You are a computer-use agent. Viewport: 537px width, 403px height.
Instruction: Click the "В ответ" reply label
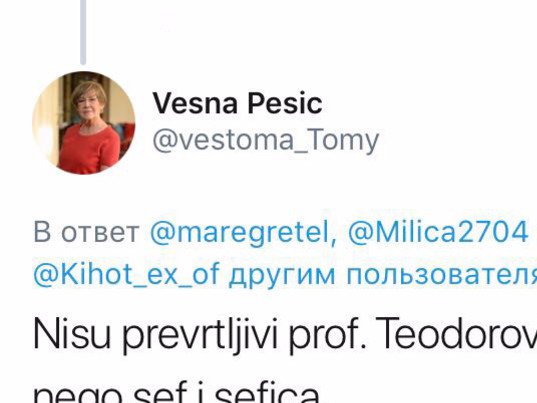86,232
